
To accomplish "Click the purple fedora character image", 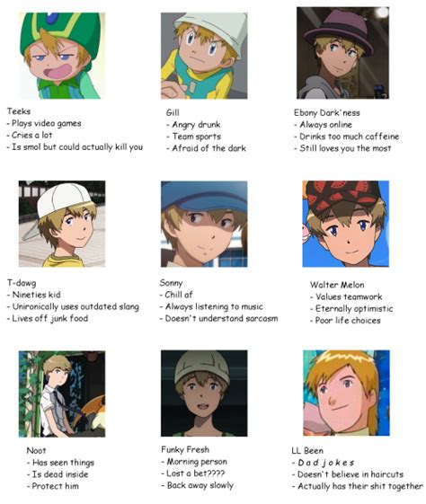I will [342, 53].
